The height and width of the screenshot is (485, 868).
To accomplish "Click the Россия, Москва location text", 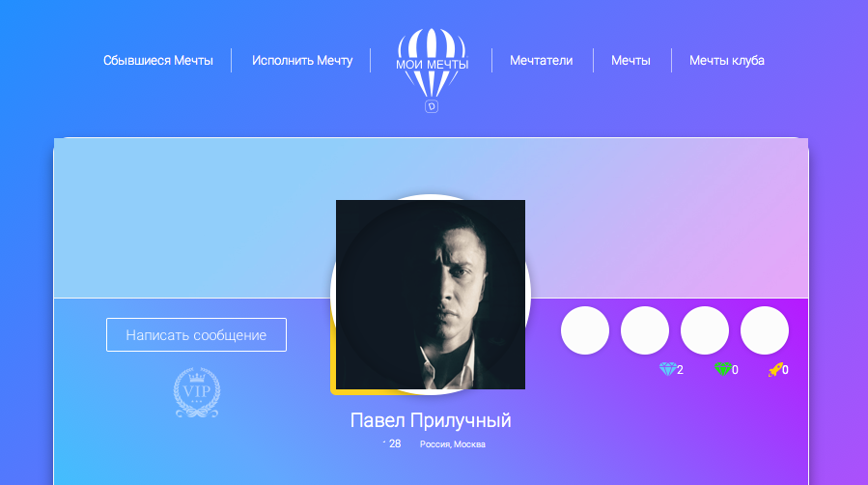I will point(452,444).
